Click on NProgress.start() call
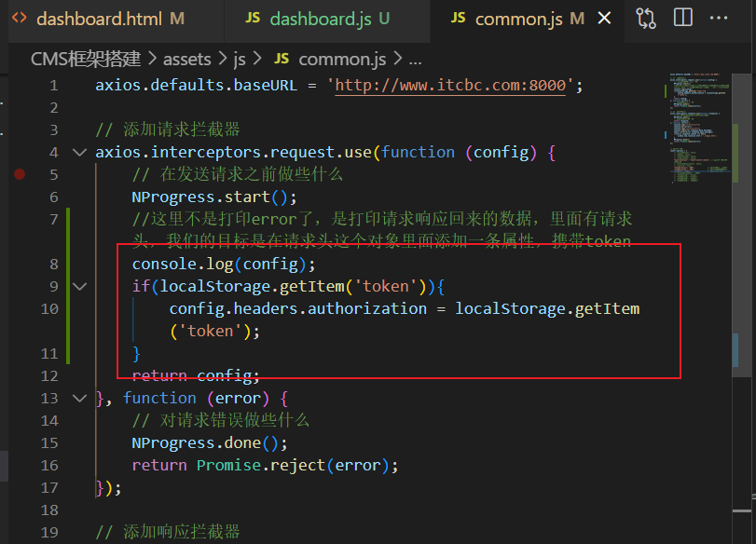This screenshot has width=756, height=544. [214, 197]
